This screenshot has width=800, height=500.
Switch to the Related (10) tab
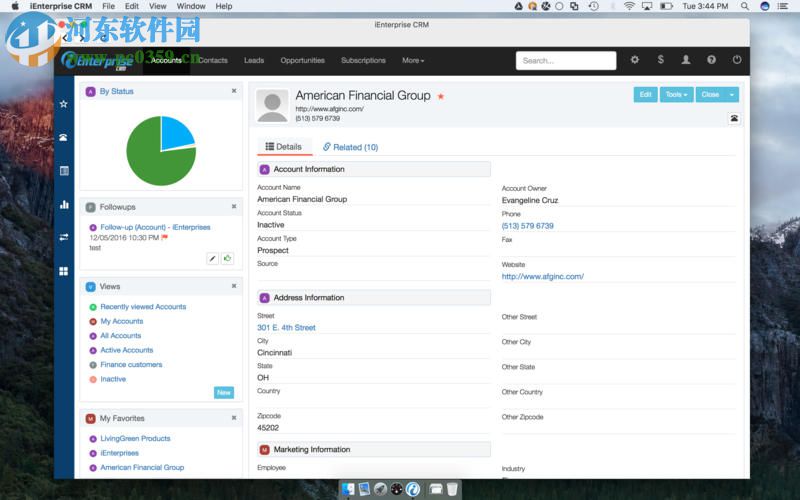[x=351, y=147]
